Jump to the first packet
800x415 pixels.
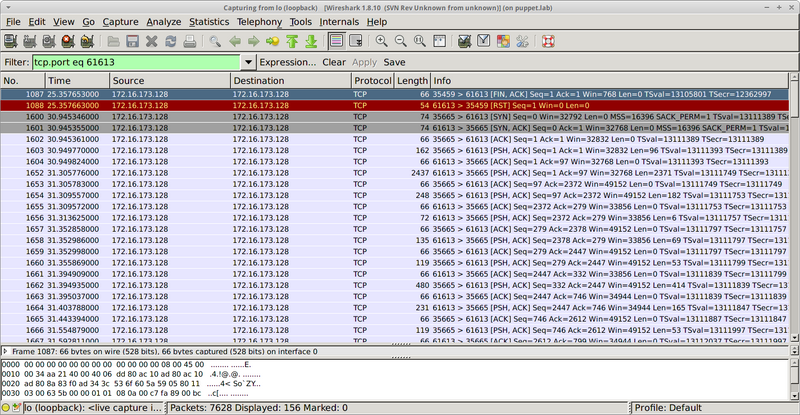292,41
